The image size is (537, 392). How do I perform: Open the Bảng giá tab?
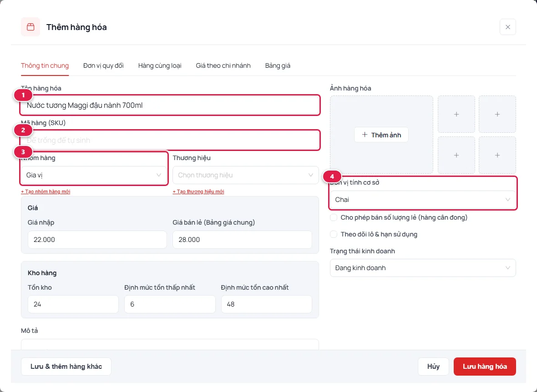pos(278,65)
